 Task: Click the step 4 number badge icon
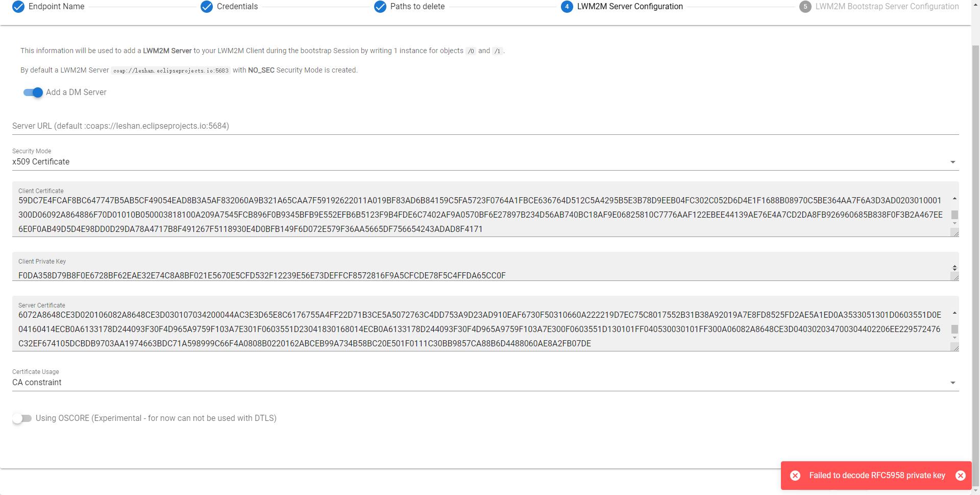[x=567, y=7]
